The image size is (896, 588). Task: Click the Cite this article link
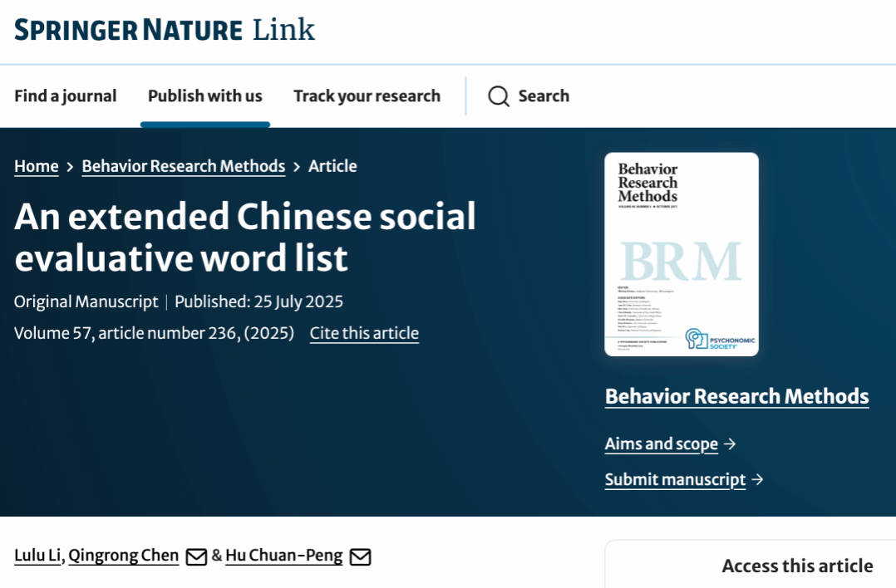[364, 333]
